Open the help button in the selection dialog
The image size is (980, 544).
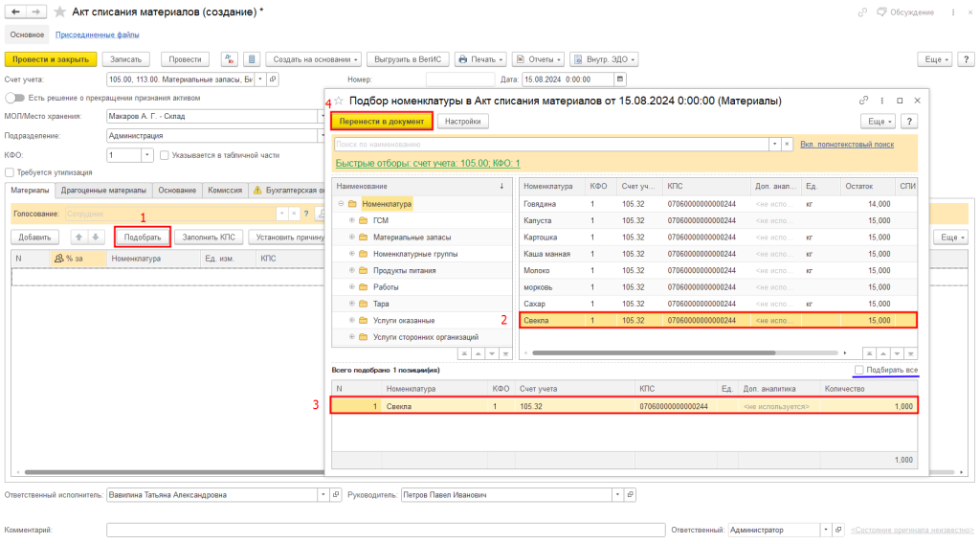click(909, 122)
